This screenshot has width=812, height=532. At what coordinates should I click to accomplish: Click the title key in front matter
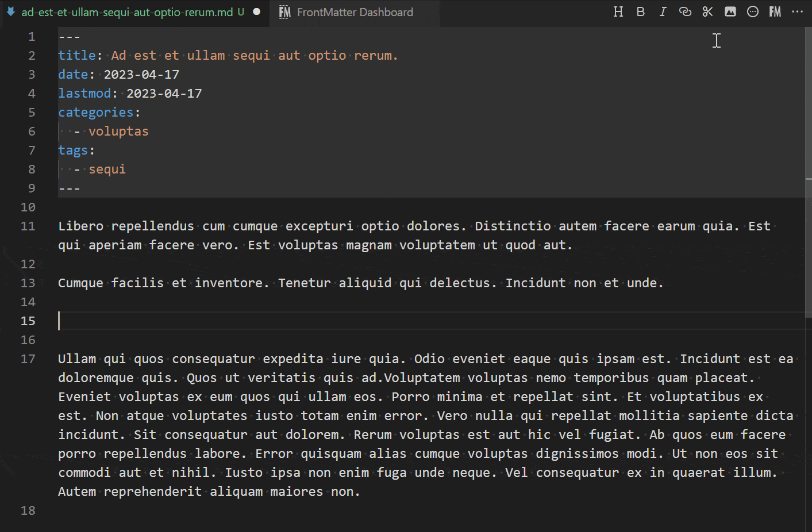tap(76, 56)
